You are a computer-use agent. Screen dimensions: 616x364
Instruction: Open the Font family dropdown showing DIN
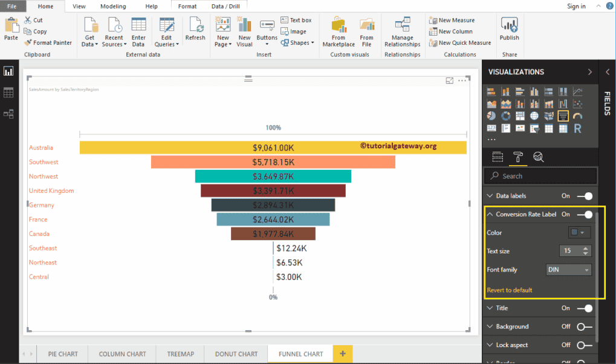point(568,269)
